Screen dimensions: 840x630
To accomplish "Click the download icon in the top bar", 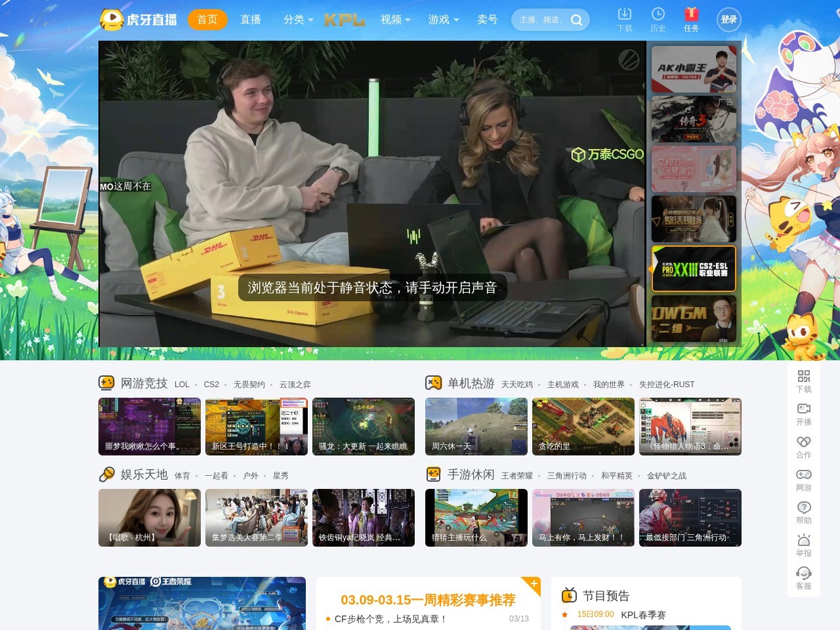I will coord(625,14).
